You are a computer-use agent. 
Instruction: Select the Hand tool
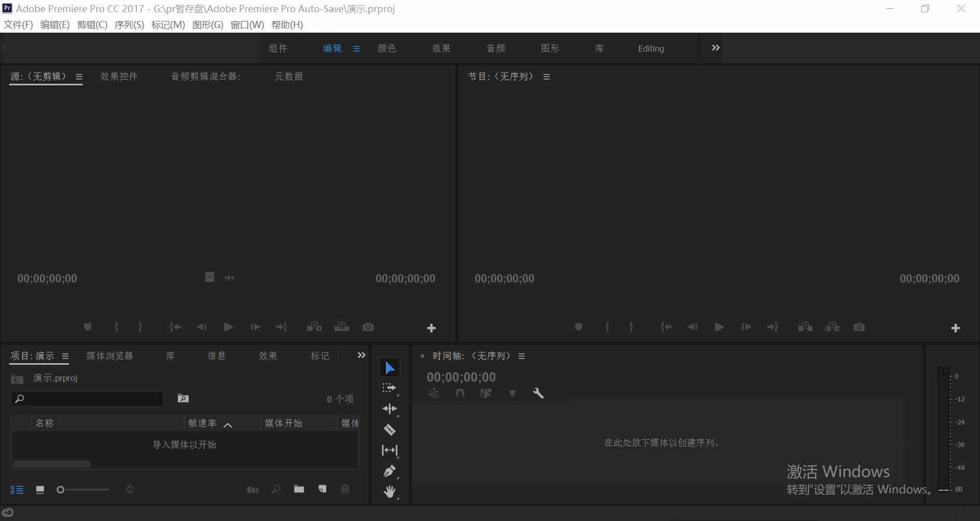tap(389, 491)
